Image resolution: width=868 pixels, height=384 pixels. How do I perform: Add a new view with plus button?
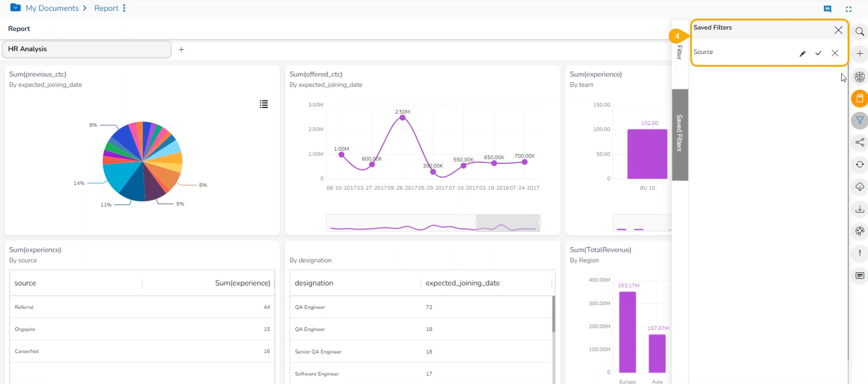181,49
